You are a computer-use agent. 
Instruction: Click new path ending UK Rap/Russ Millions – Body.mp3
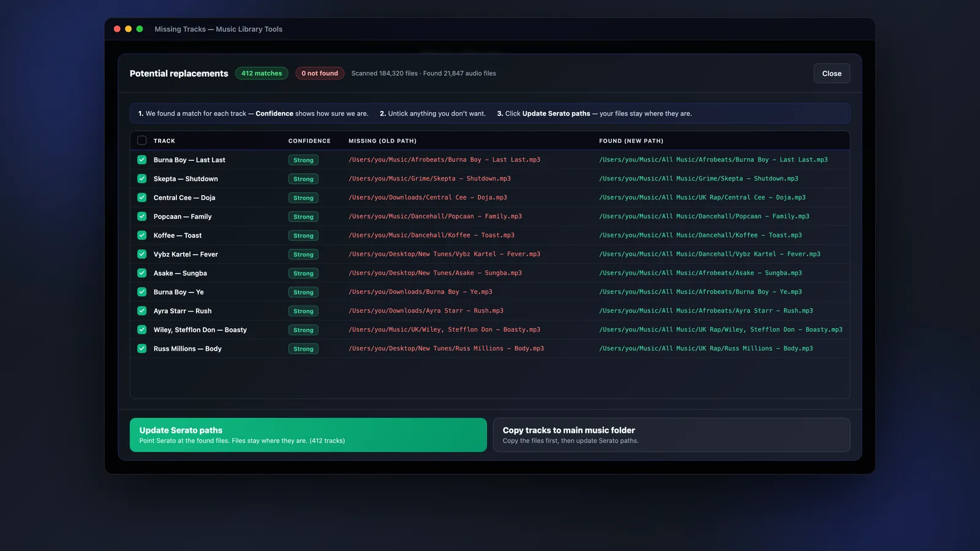coord(706,349)
